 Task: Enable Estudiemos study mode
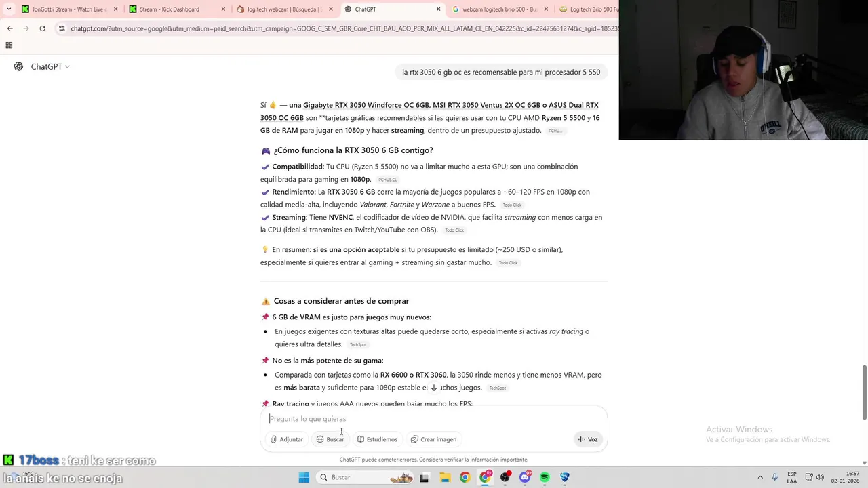[x=377, y=439]
